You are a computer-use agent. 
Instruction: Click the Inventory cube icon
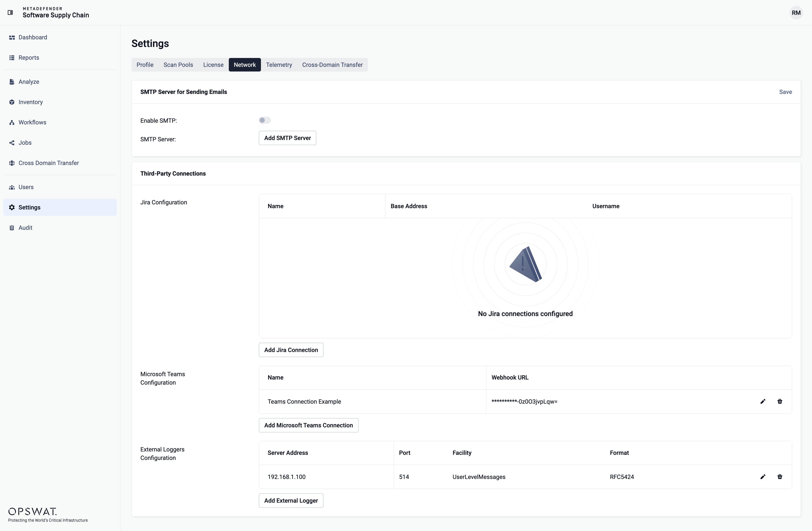(12, 102)
